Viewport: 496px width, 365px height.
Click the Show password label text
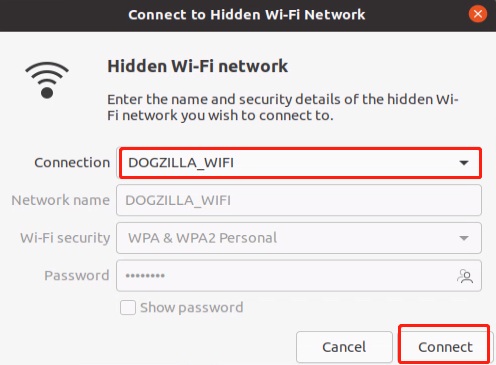pos(192,307)
